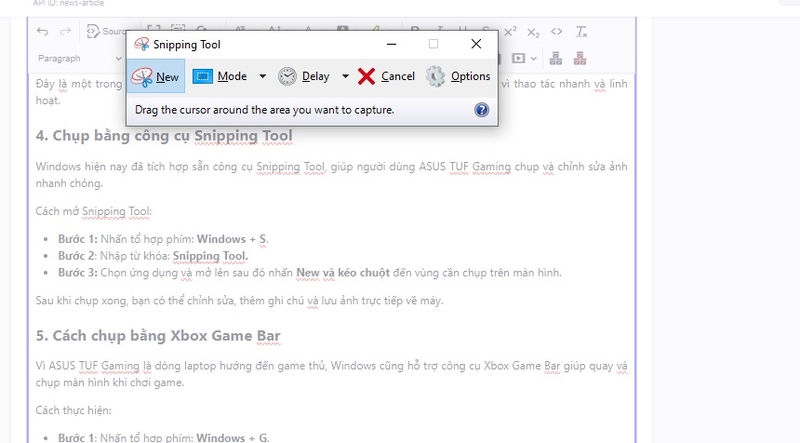800x443 pixels.
Task: Apply superscript formatting
Action: click(510, 32)
